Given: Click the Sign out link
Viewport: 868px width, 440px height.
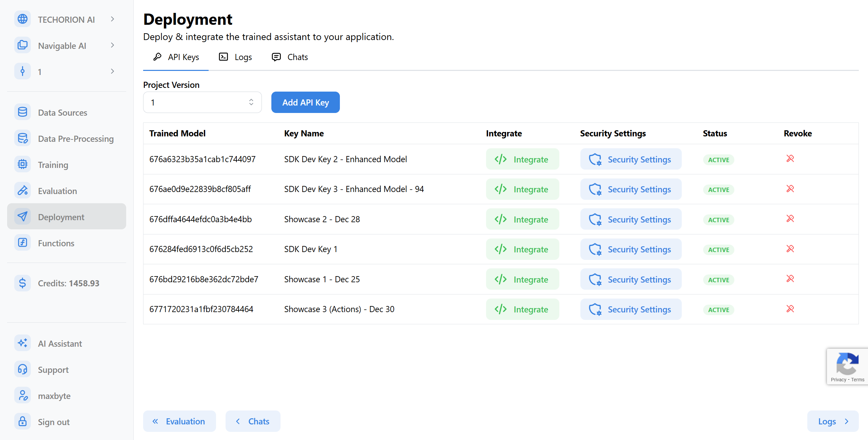Looking at the screenshot, I should coord(54,422).
